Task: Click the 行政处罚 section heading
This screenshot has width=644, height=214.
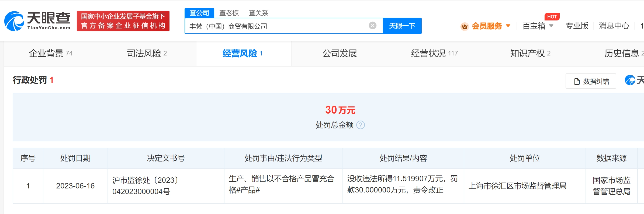Action: click(30, 80)
